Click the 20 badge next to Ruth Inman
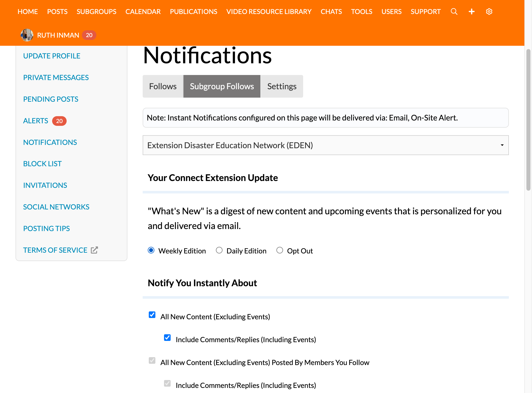This screenshot has width=532, height=393. [89, 35]
